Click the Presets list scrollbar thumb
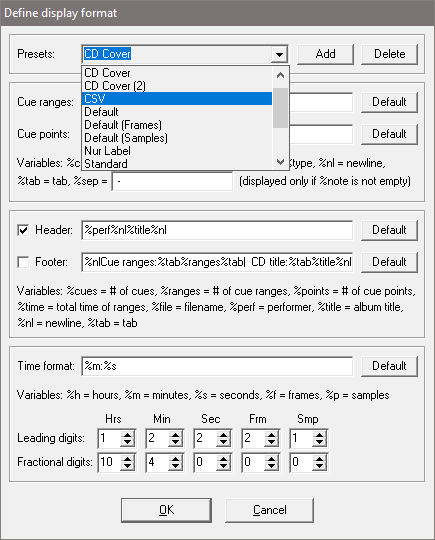Screen dimensions: 435x540 click(x=281, y=108)
